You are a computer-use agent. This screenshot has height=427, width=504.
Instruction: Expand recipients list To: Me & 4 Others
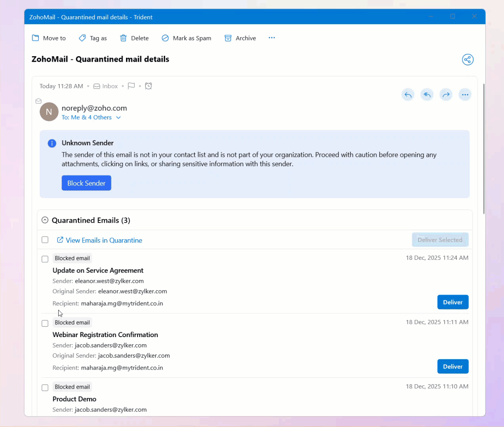(91, 117)
